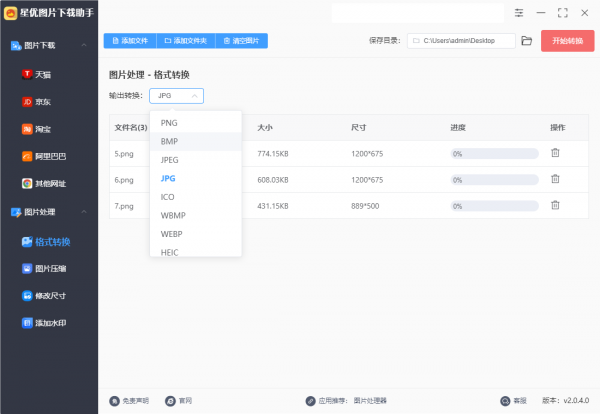Click the progress bar for 6.png

(x=494, y=180)
